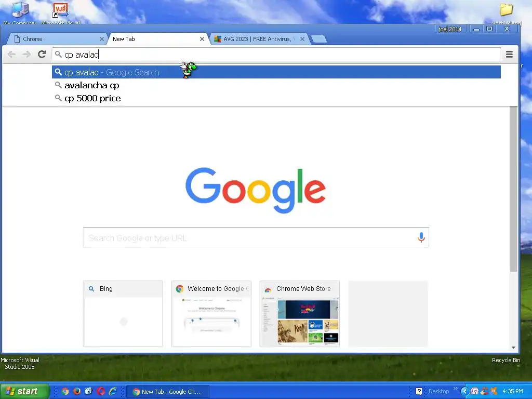532x399 pixels.
Task: Open the Windows start menu
Action: tap(24, 391)
